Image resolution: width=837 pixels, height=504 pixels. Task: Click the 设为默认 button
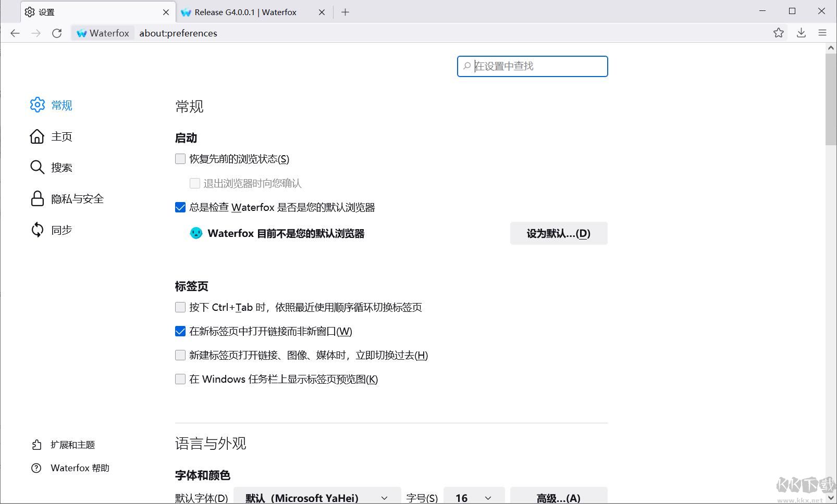click(558, 233)
